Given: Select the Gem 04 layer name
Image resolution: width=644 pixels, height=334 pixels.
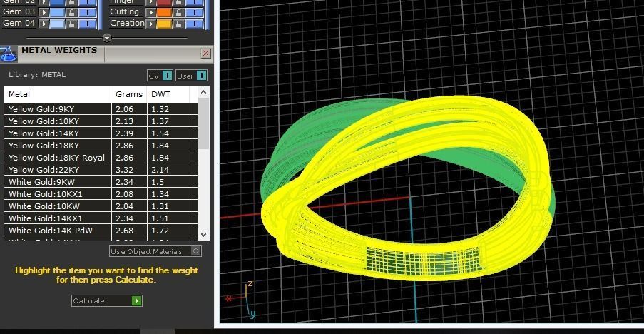Looking at the screenshot, I should (x=19, y=23).
